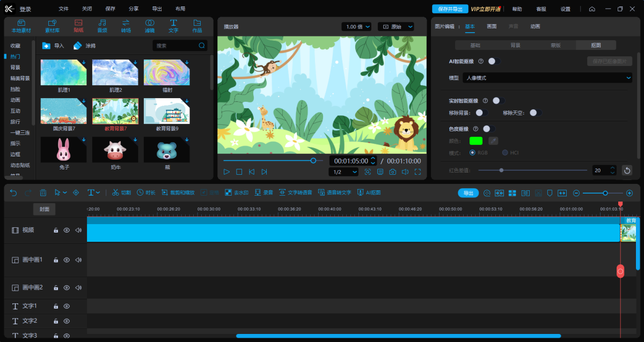Click blue 导出 export button
This screenshot has height=342, width=644.
[469, 193]
